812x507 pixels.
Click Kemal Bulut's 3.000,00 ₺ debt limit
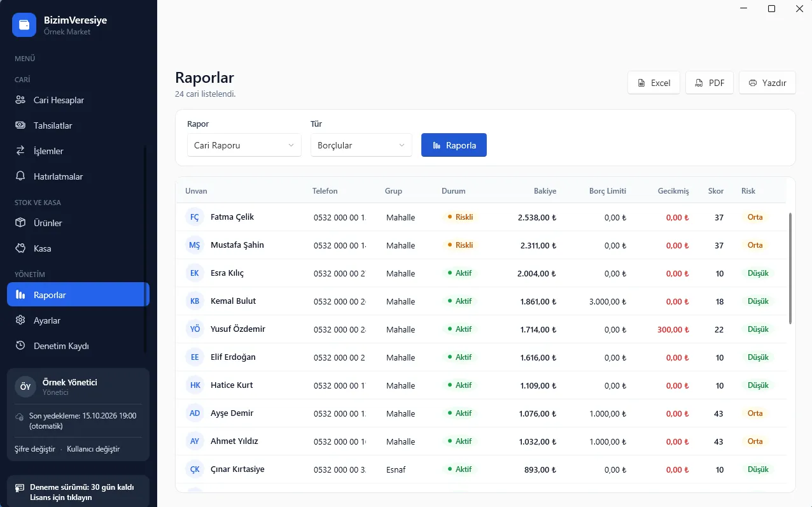[x=608, y=301]
